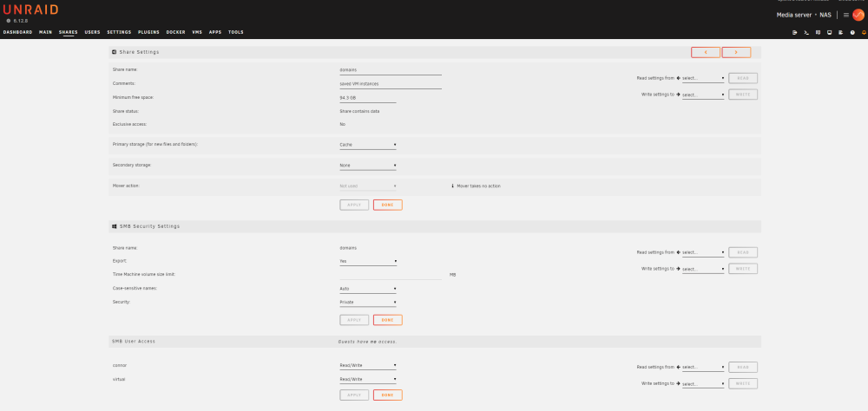Click Read button in SMB Security Settings
Viewport: 868px width, 411px height.
(x=743, y=252)
